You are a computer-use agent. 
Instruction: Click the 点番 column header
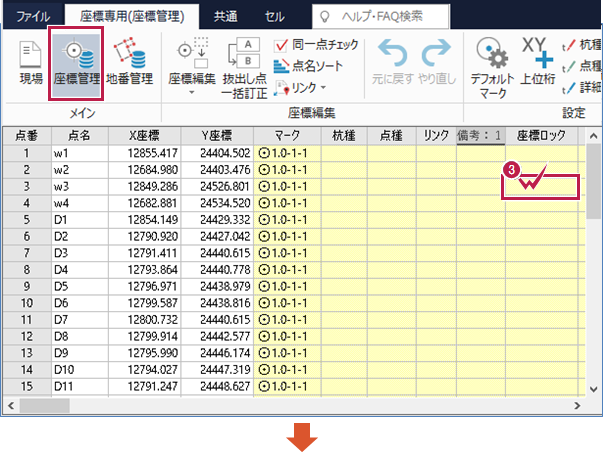point(27,136)
